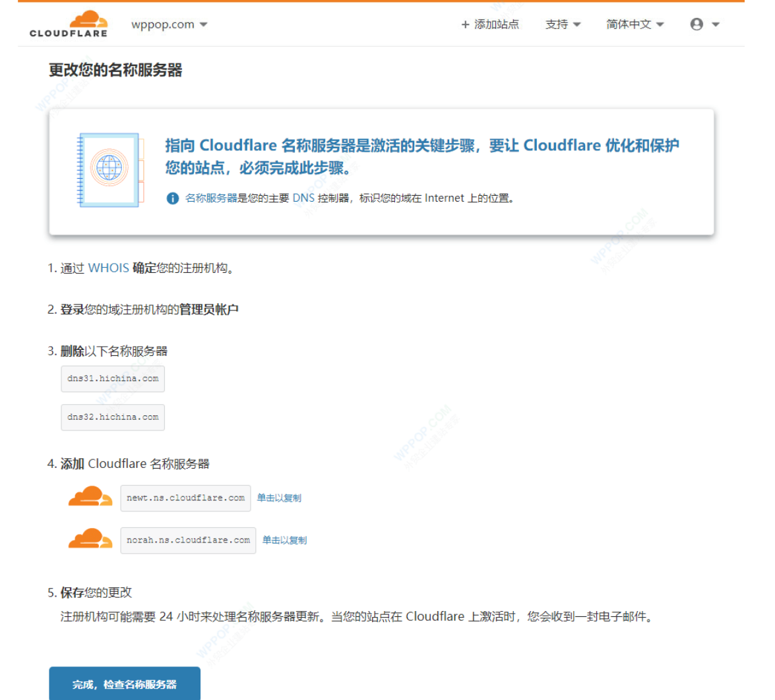The image size is (775, 700).
Task: Expand the wppop.com site dropdown
Action: [x=169, y=24]
